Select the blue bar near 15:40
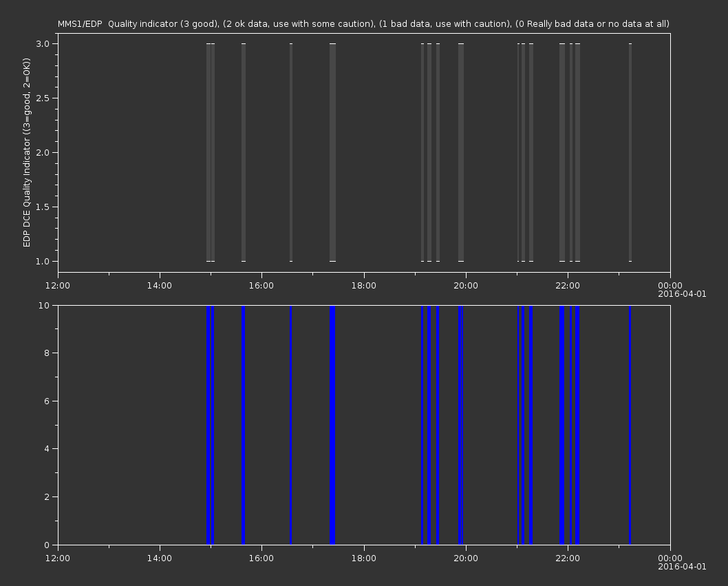The width and height of the screenshot is (728, 586). click(244, 425)
